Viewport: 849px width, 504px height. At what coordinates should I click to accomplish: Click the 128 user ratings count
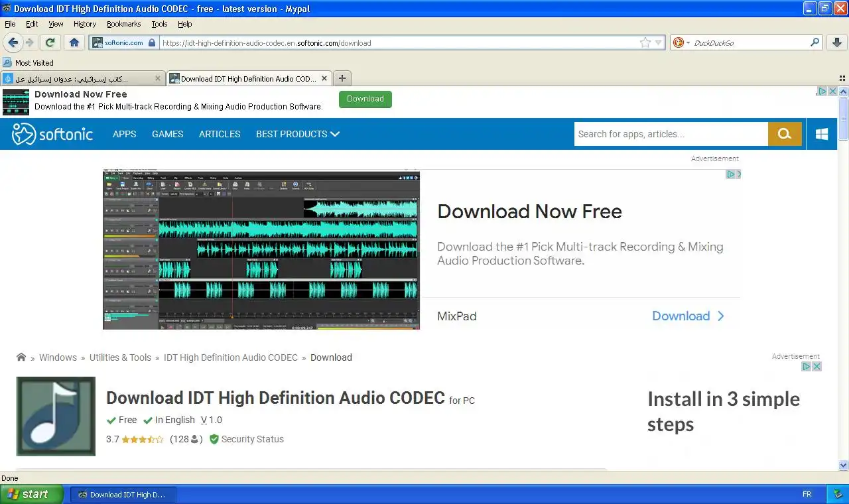click(186, 439)
